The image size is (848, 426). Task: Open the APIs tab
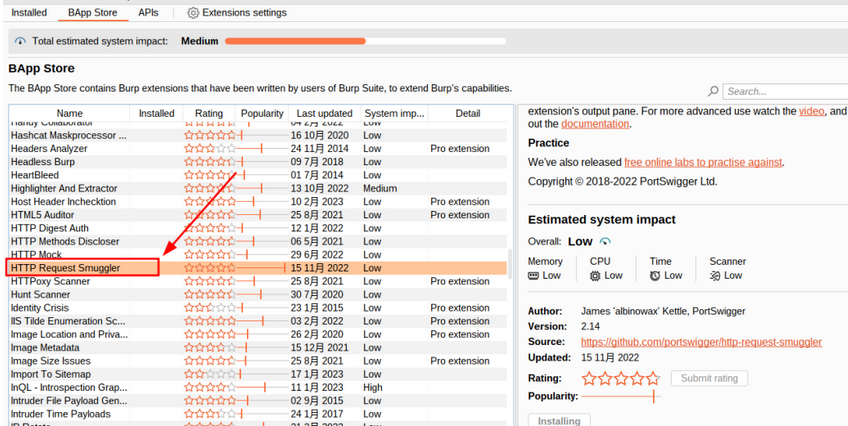[148, 12]
